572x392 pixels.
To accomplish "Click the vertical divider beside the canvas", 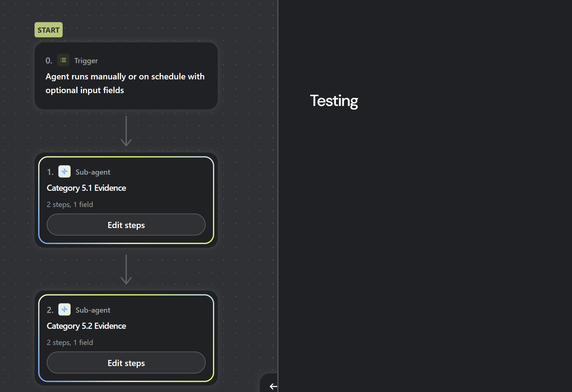I will click(278, 183).
